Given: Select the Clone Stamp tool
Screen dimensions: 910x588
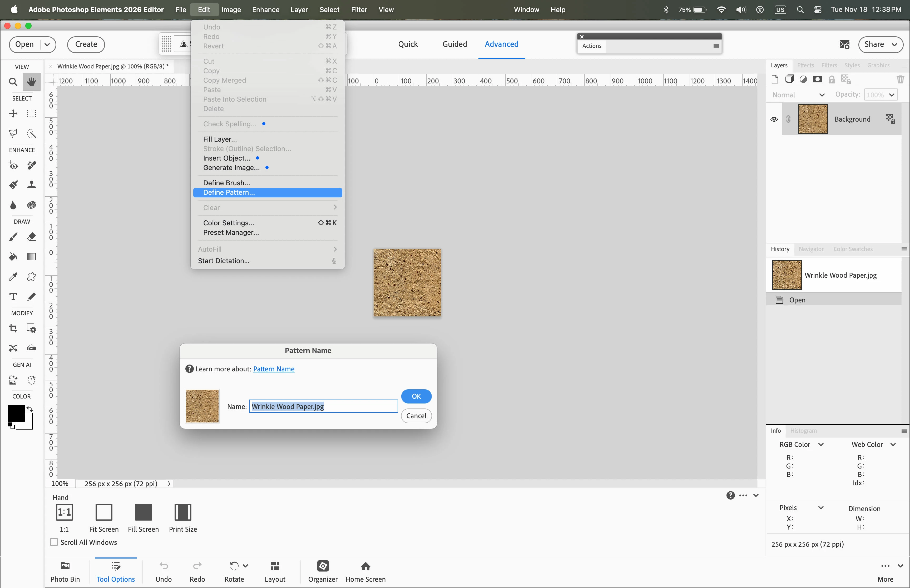Looking at the screenshot, I should click(x=32, y=185).
